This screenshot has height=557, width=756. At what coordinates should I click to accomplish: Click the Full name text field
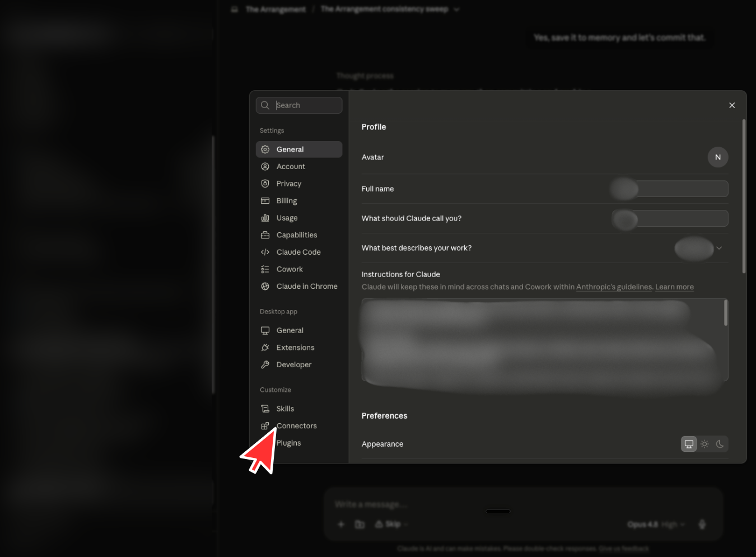coord(670,189)
